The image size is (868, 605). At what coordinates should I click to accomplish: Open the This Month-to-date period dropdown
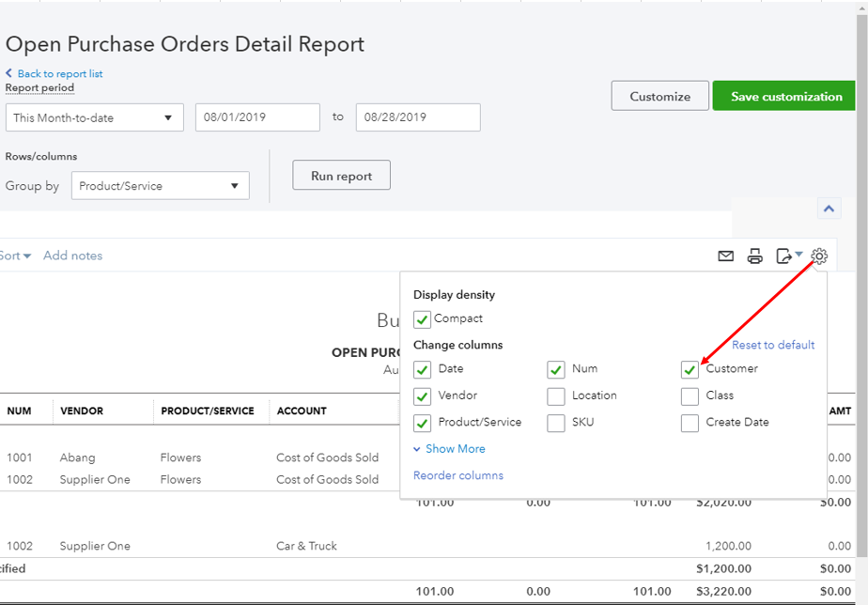pos(95,117)
